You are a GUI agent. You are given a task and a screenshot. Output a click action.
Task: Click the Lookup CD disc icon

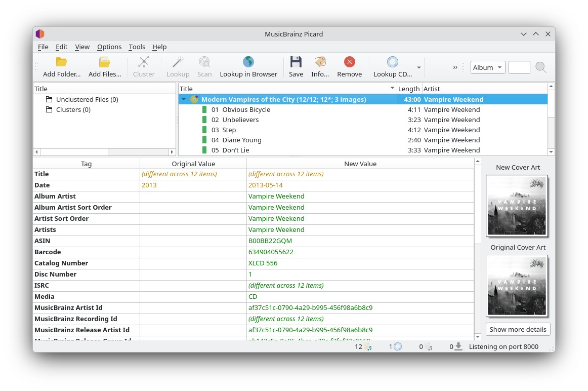coord(393,62)
